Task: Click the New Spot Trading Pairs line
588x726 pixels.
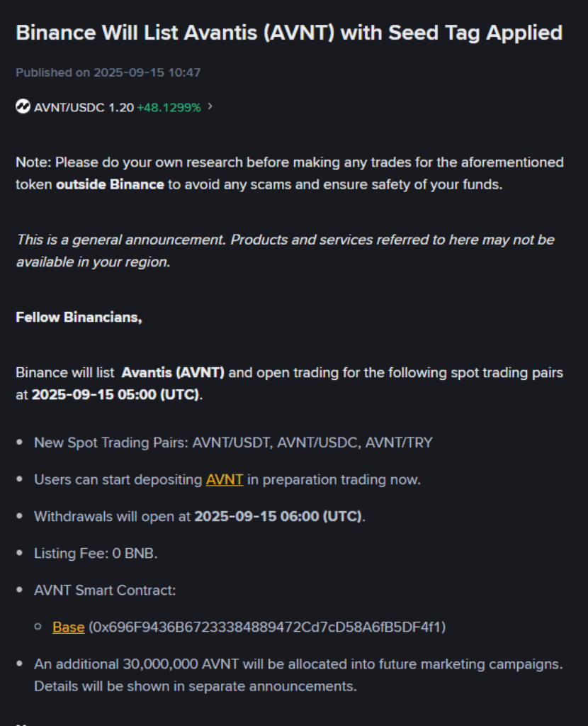Action: [x=233, y=442]
